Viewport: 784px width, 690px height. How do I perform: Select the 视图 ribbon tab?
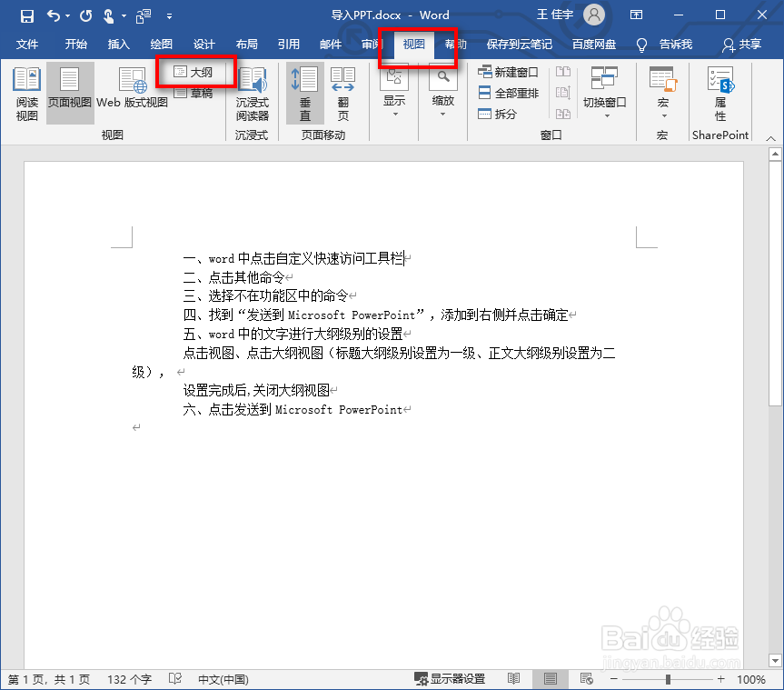tap(413, 44)
